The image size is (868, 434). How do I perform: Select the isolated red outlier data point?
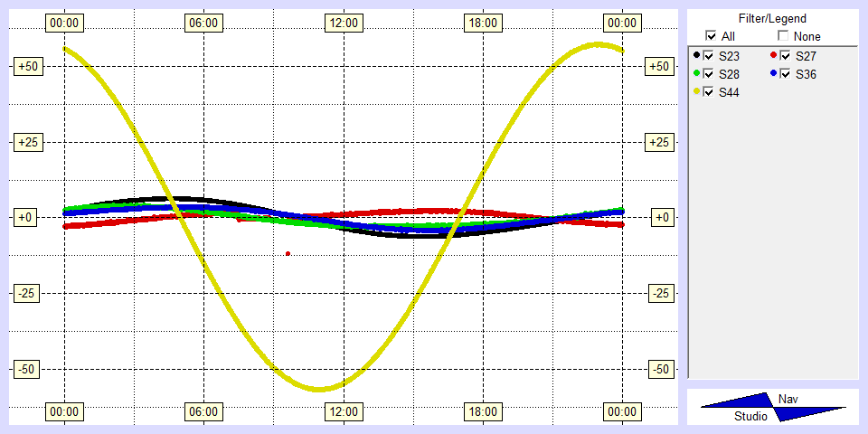pos(288,253)
